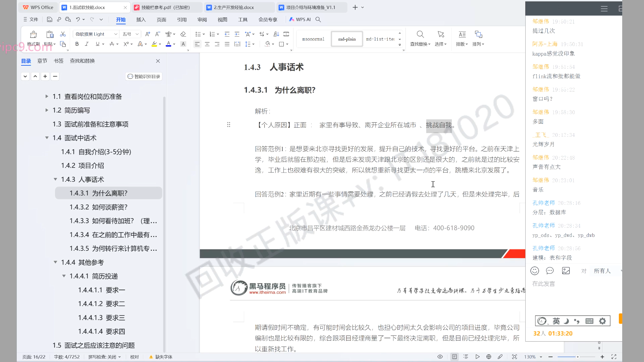This screenshot has width=644, height=362.
Task: Click the 智能识别目录 button
Action: tap(144, 76)
